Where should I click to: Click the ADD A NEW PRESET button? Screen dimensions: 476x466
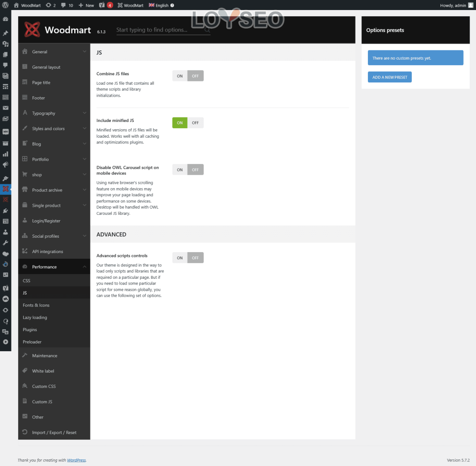point(389,77)
